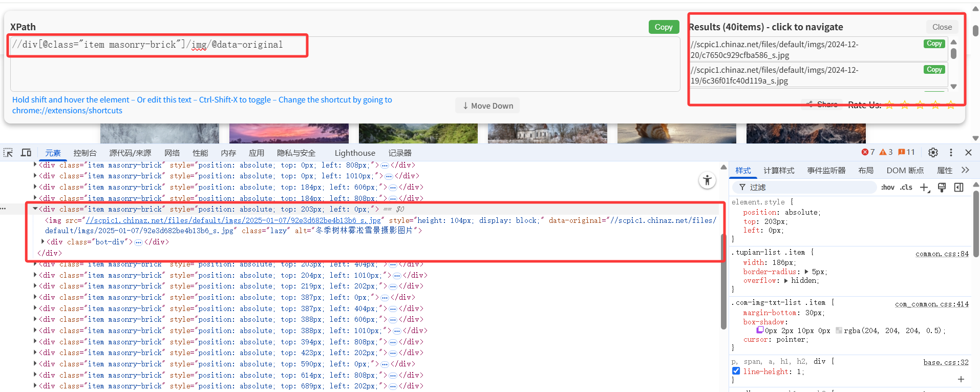Uncheck the line-height property checkbox
The height and width of the screenshot is (392, 980).
tap(736, 371)
